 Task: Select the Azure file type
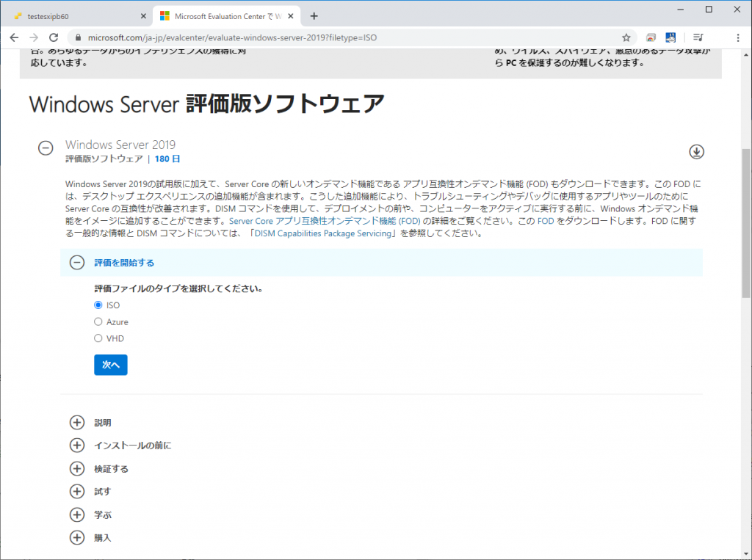pyautogui.click(x=98, y=321)
